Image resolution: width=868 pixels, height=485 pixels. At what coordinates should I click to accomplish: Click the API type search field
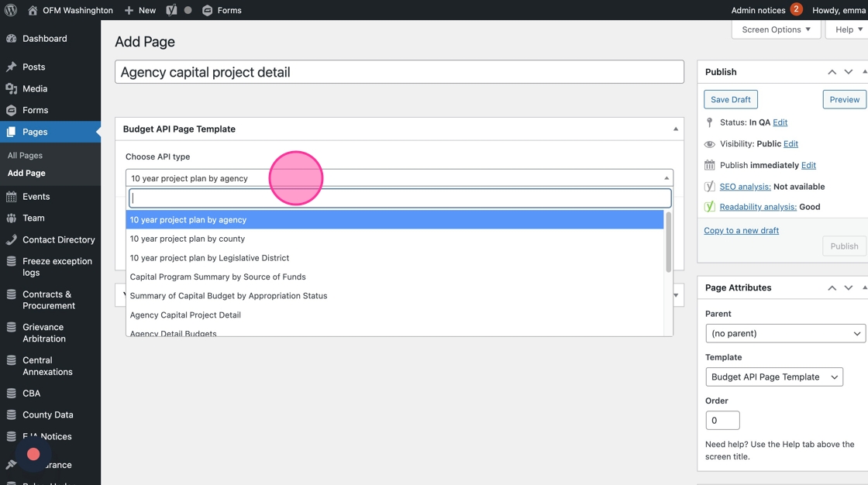[399, 198]
